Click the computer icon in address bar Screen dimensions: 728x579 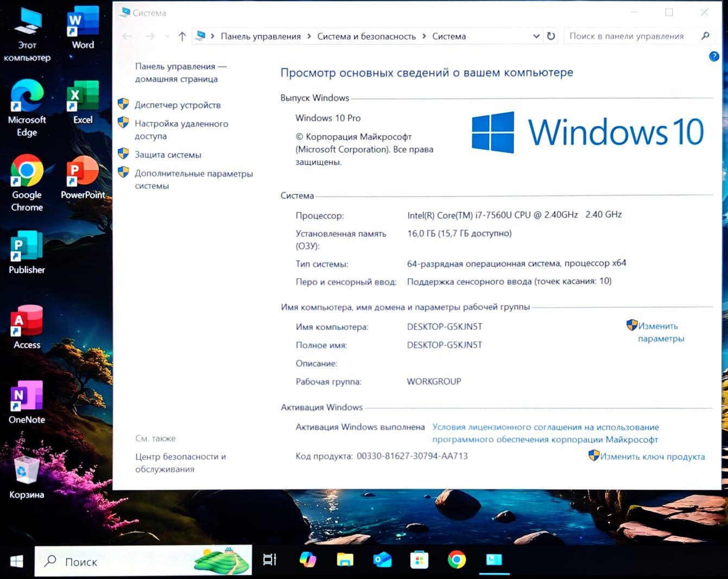[x=200, y=36]
